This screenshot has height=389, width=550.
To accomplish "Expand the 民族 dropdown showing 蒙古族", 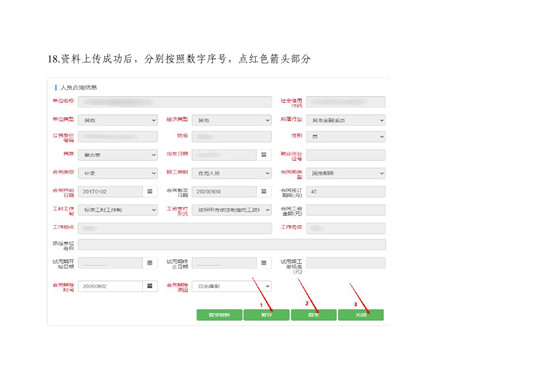I will tap(118, 155).
